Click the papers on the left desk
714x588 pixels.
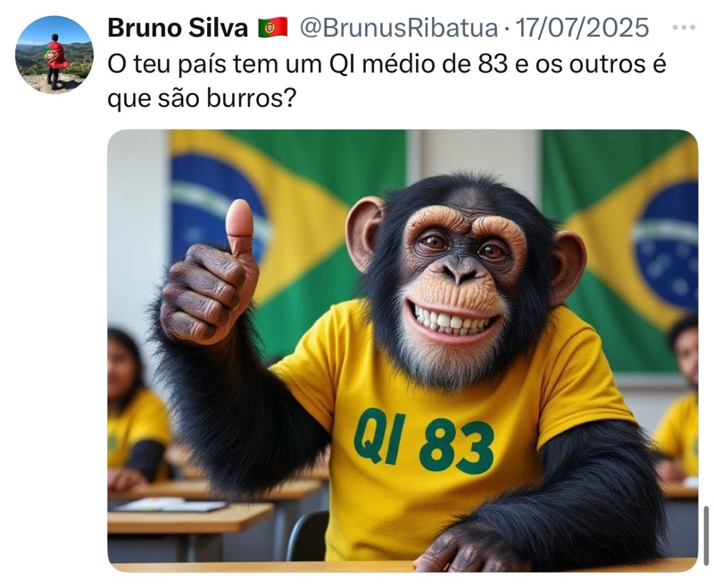point(170,504)
